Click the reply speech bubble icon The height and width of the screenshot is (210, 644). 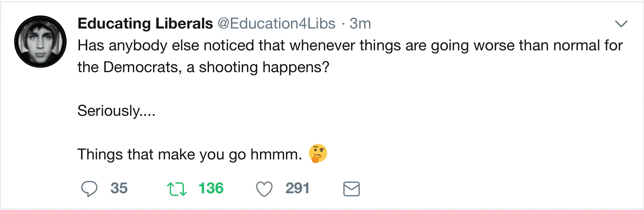[x=89, y=189]
